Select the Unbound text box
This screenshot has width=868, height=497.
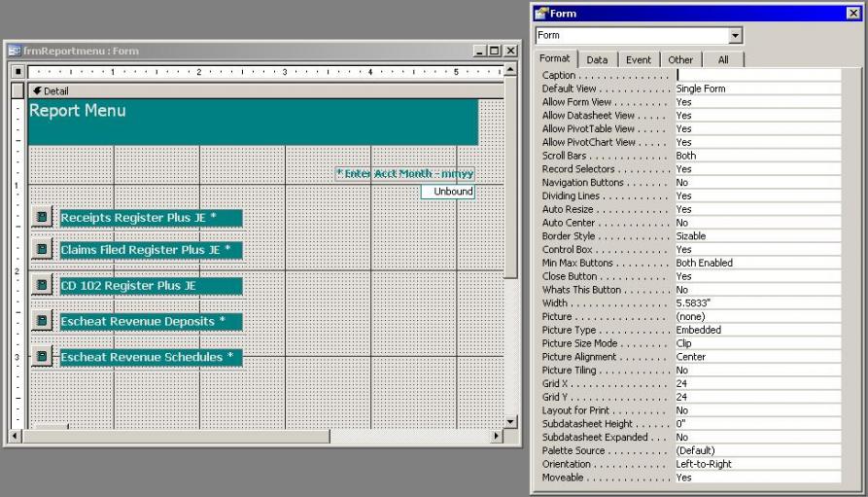point(448,192)
